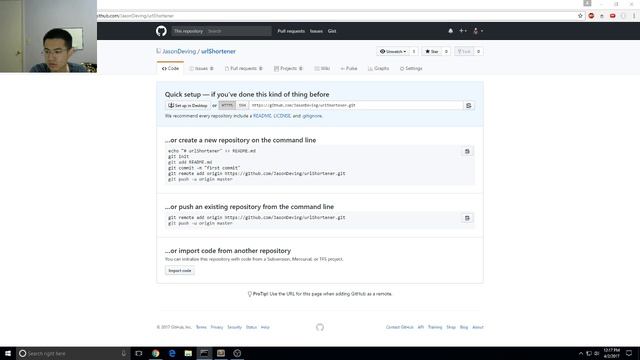Open the user avatar dropdown menu
The width and height of the screenshot is (640, 360).
tap(478, 31)
